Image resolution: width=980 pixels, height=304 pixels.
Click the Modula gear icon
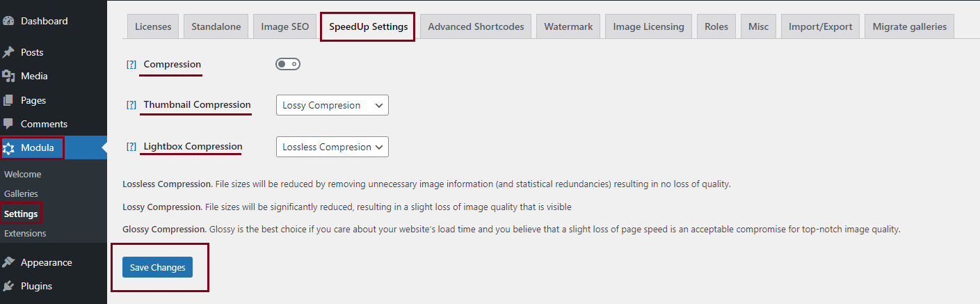(x=9, y=147)
